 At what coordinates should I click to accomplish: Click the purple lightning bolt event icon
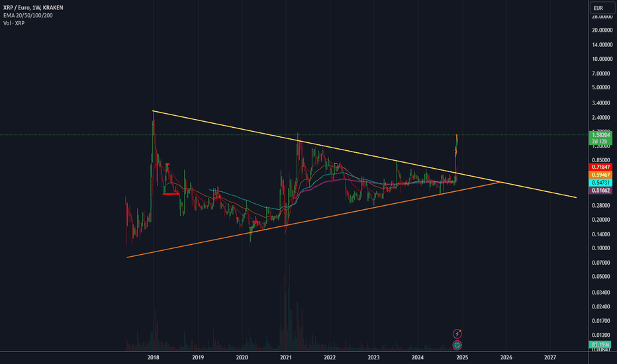pos(457,334)
